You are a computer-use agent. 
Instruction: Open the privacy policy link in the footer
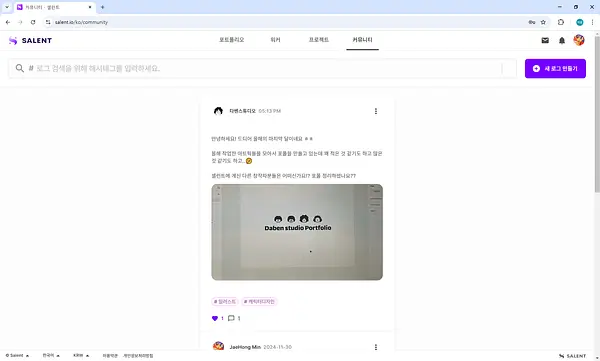138,356
